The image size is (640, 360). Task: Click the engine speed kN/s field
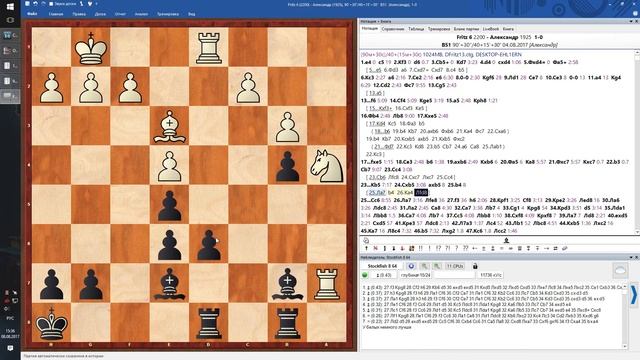[491, 275]
